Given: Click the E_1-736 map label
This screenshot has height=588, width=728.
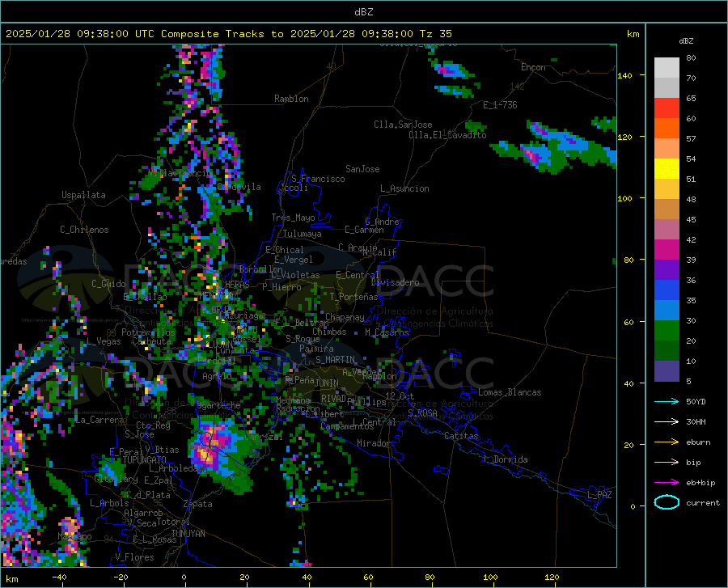Looking at the screenshot, I should tap(500, 105).
